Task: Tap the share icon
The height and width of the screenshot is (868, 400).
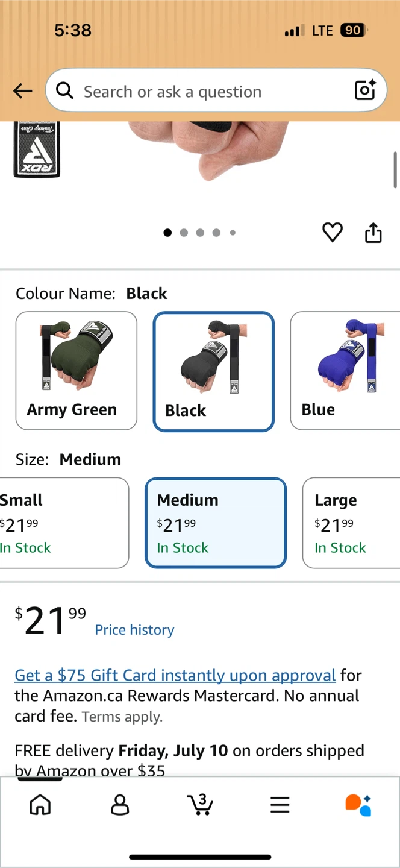Action: click(373, 232)
